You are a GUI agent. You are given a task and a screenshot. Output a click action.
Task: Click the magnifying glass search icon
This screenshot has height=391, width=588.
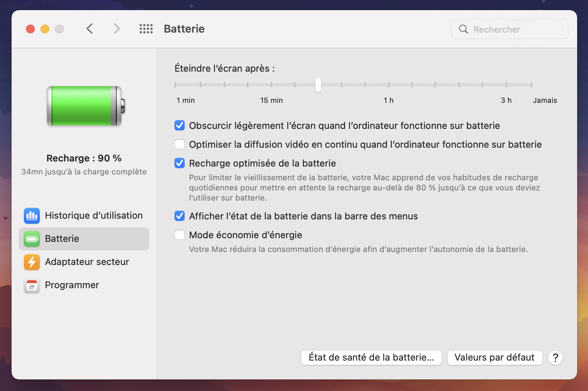(463, 29)
